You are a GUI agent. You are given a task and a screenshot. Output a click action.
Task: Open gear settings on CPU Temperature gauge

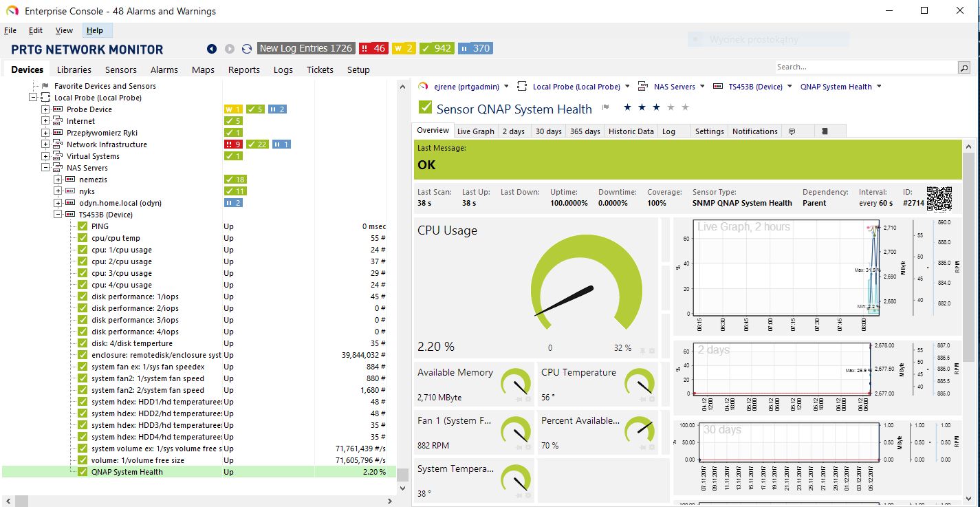tap(652, 399)
